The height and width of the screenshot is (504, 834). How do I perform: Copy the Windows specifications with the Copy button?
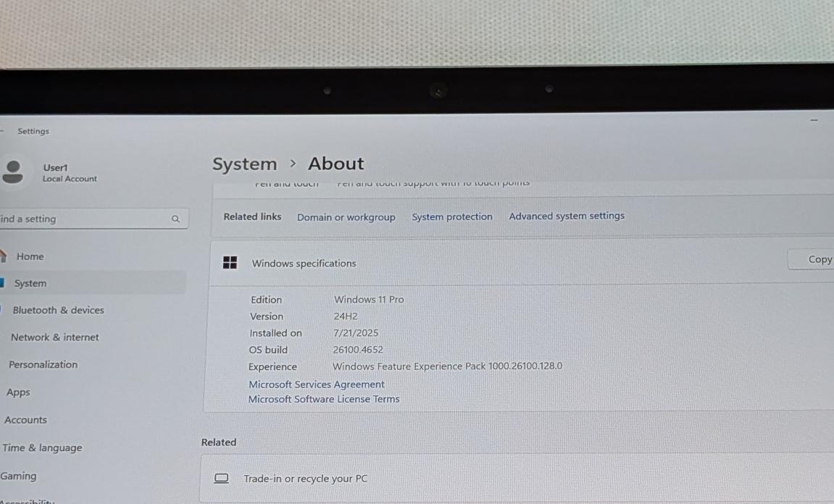[819, 259]
